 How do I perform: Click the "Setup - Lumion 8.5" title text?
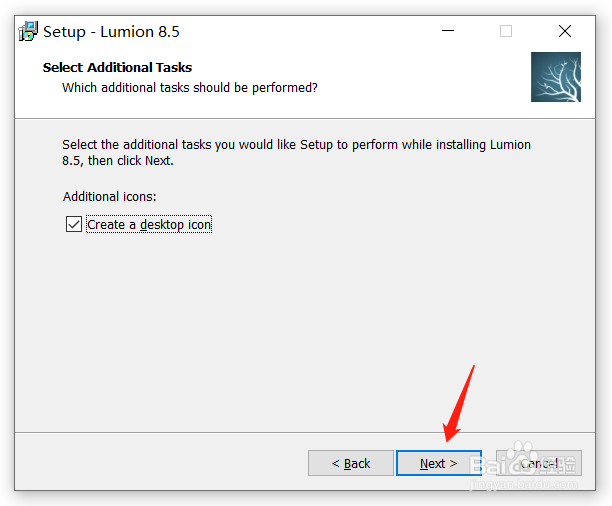click(111, 32)
